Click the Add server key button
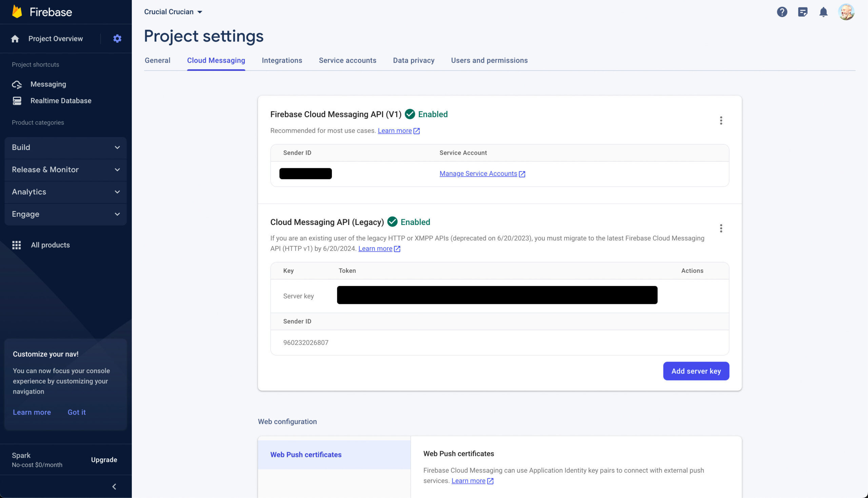 [696, 371]
